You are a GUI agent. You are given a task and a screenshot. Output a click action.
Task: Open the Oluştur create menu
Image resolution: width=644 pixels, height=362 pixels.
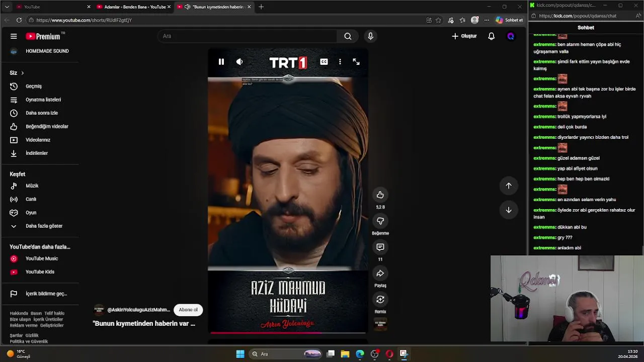(x=464, y=36)
